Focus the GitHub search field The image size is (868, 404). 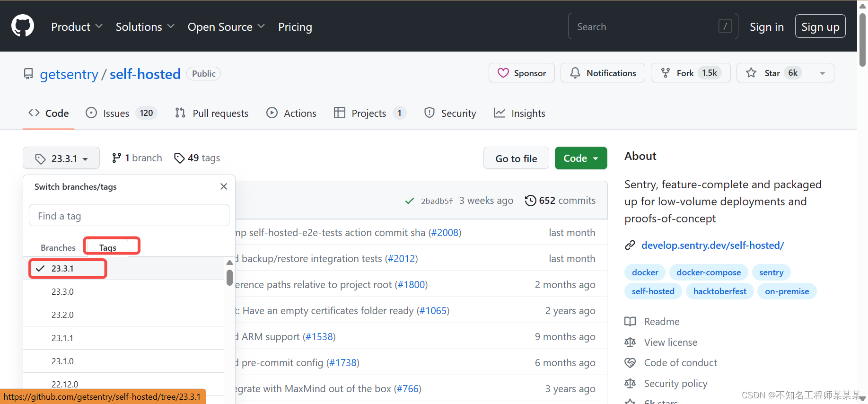(x=653, y=26)
